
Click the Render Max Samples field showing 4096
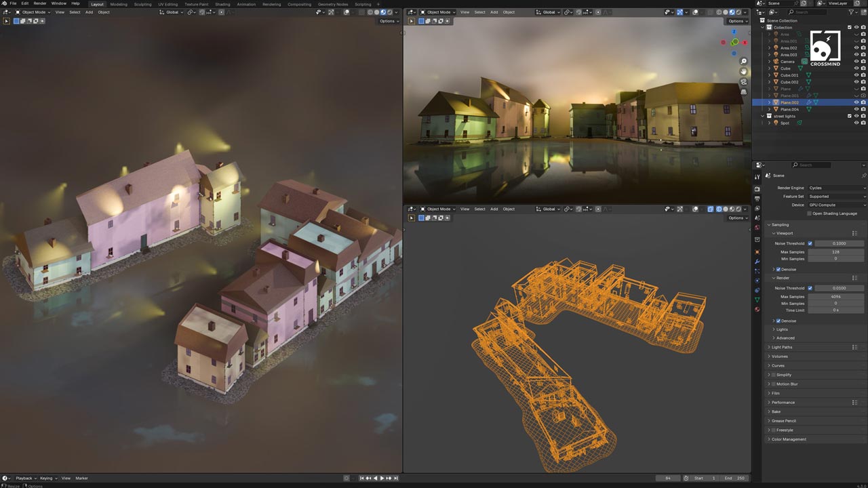tap(840, 297)
